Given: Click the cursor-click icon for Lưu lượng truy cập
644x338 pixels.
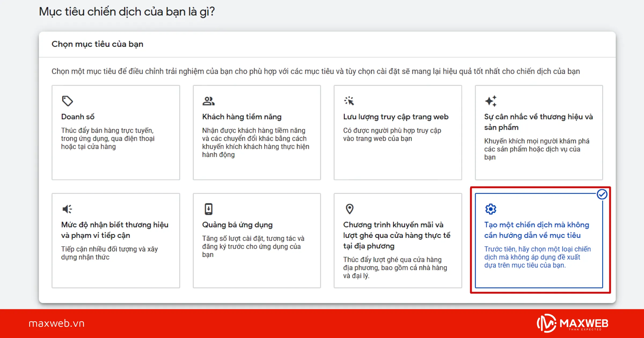Looking at the screenshot, I should [349, 101].
